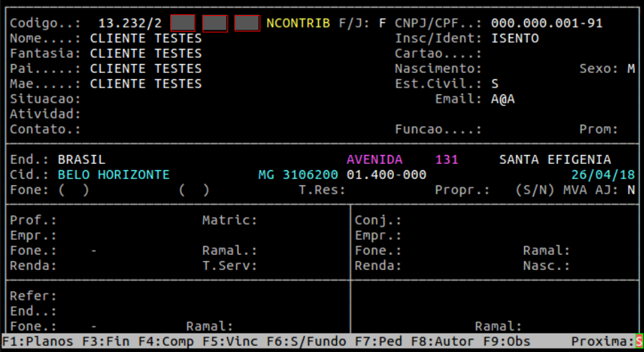The height and width of the screenshot is (352, 644).
Task: Click CLIENTE TESTES in the Nome row
Action: [146, 38]
